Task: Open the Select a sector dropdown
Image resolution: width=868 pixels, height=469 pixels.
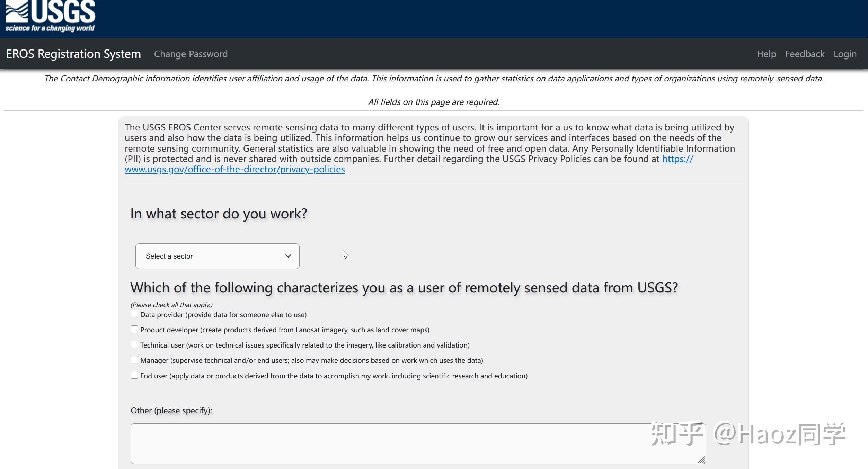Action: tap(217, 256)
